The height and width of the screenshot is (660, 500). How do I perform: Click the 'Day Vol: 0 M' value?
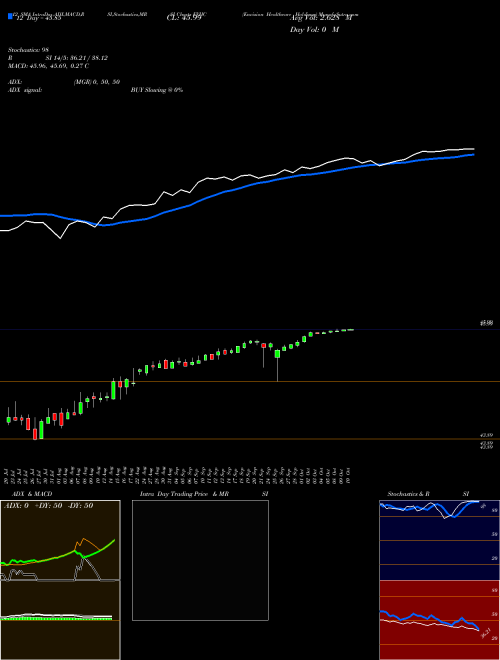(314, 30)
